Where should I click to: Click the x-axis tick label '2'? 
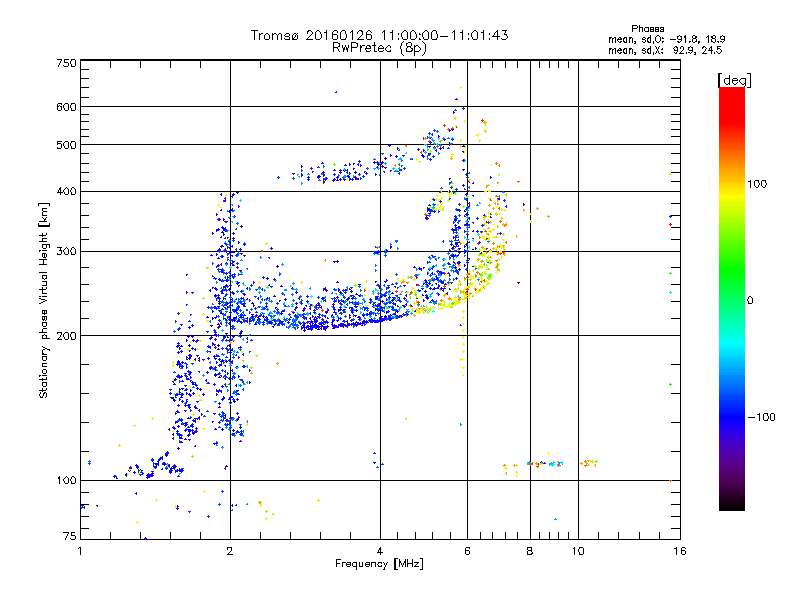pos(230,551)
